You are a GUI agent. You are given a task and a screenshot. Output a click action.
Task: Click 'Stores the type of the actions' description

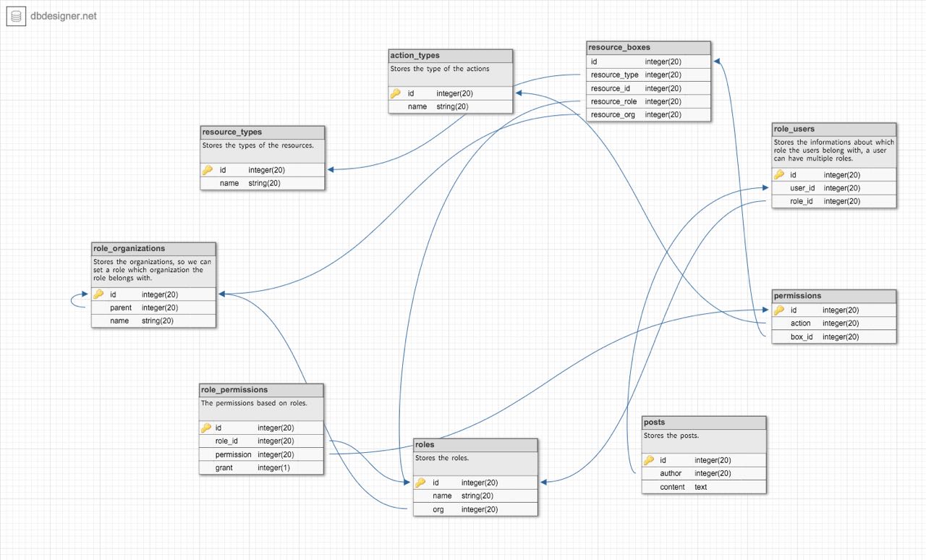point(440,69)
